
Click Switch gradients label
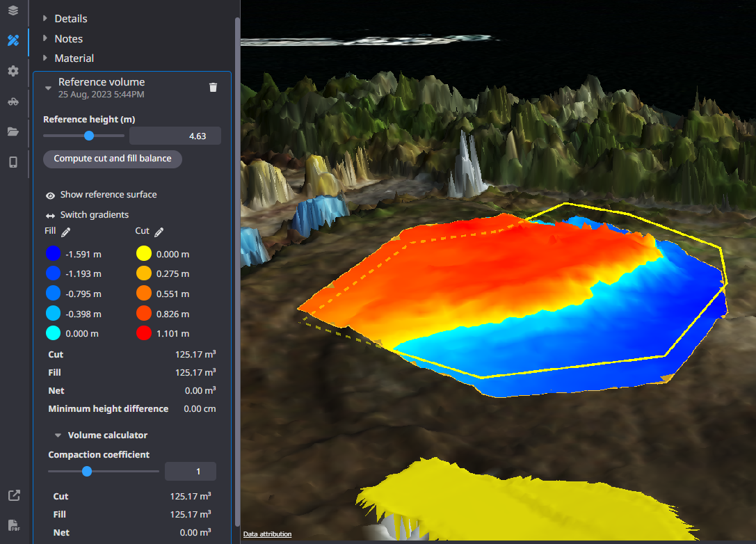tap(95, 215)
